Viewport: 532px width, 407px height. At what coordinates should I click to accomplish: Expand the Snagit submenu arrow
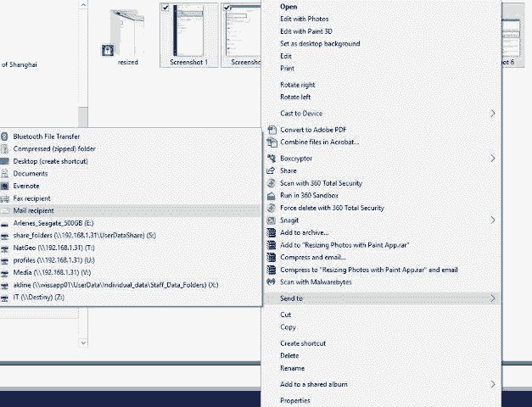(493, 220)
